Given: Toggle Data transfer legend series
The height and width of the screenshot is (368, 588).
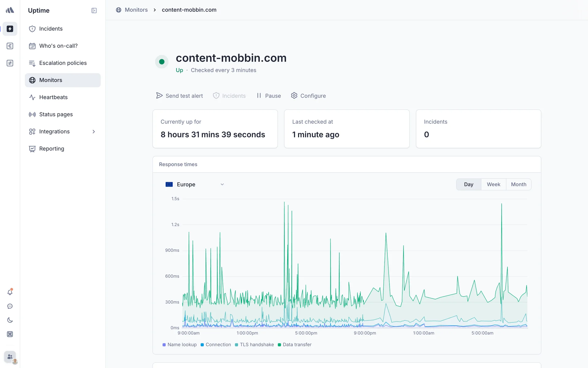Looking at the screenshot, I should pyautogui.click(x=294, y=345).
